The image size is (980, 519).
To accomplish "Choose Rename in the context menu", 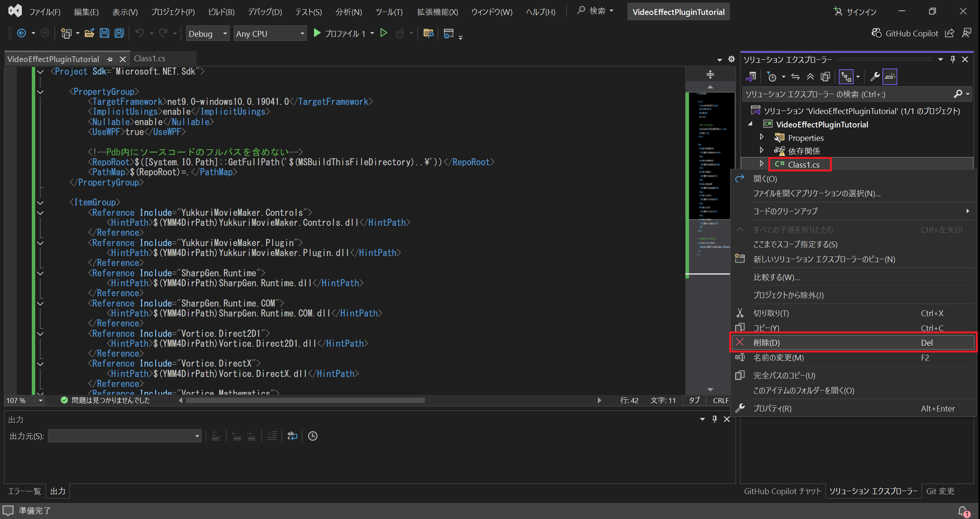I will (x=778, y=357).
